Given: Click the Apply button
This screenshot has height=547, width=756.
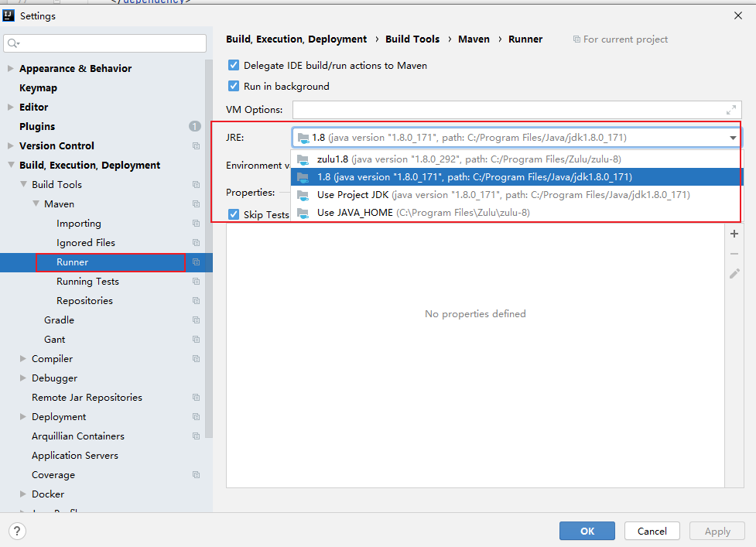Looking at the screenshot, I should tap(717, 531).
